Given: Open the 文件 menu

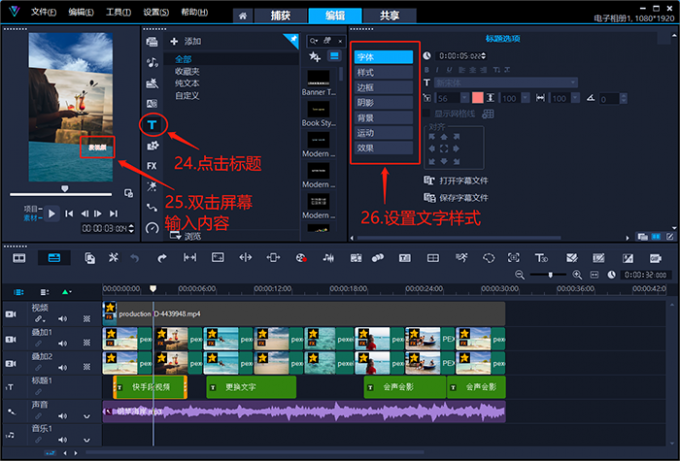Looking at the screenshot, I should point(43,12).
